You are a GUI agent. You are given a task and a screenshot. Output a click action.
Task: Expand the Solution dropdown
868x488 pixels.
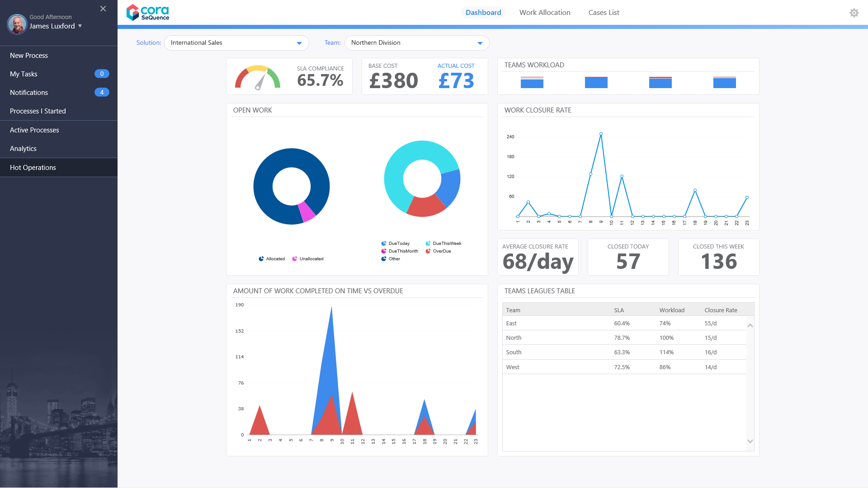point(299,43)
